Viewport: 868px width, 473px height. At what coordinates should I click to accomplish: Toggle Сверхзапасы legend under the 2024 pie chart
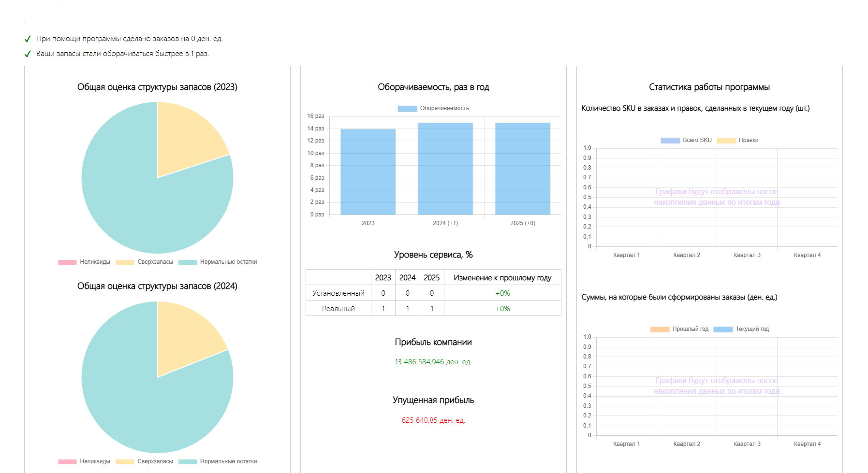pyautogui.click(x=145, y=461)
